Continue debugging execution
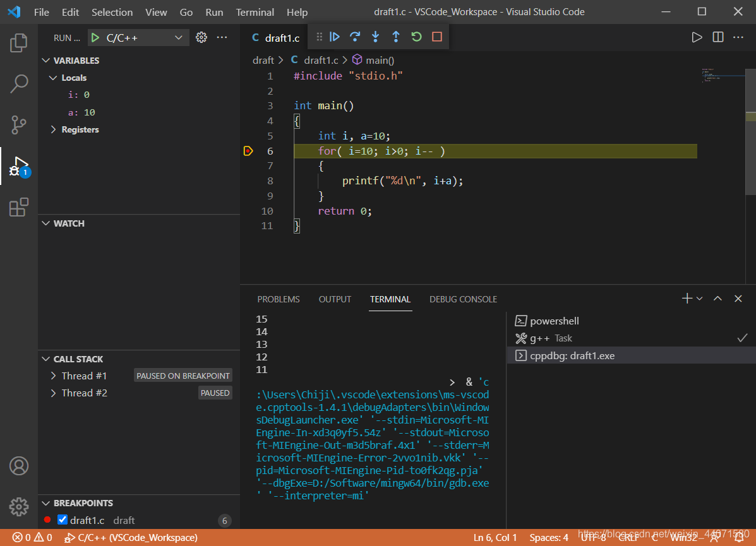Image resolution: width=756 pixels, height=546 pixels. click(x=335, y=37)
